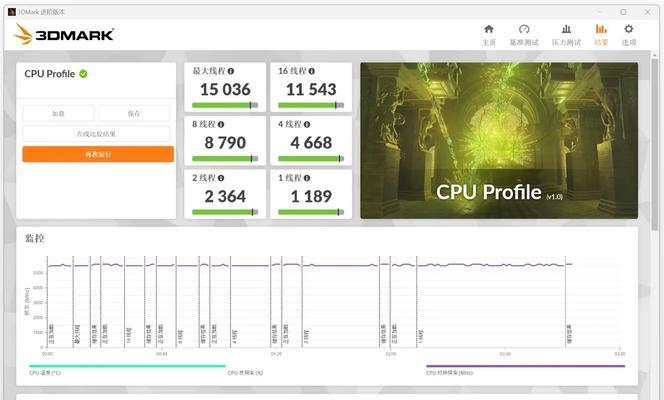Click the 3DMark logo

point(64,34)
